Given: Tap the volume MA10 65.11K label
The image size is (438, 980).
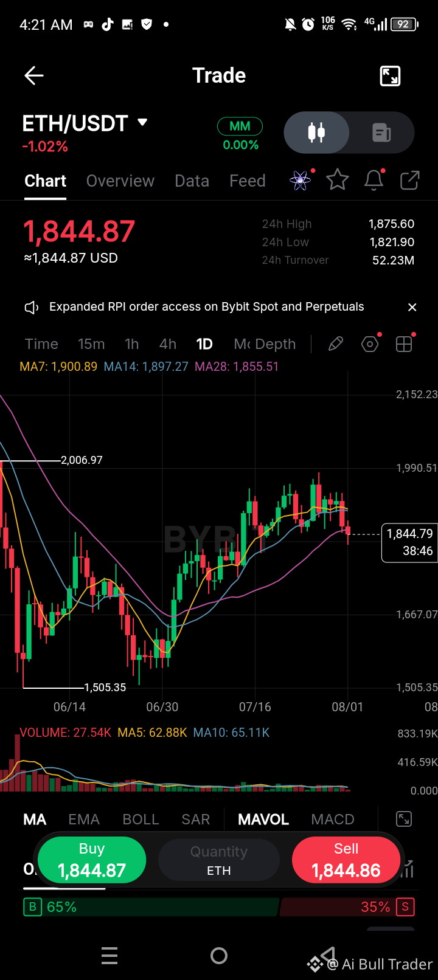Looking at the screenshot, I should [x=231, y=733].
